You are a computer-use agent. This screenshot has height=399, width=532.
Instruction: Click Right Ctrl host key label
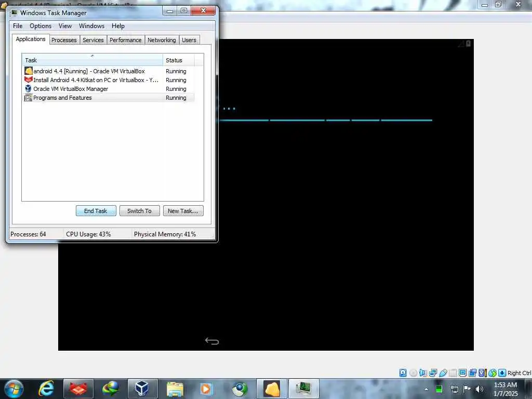coord(519,373)
